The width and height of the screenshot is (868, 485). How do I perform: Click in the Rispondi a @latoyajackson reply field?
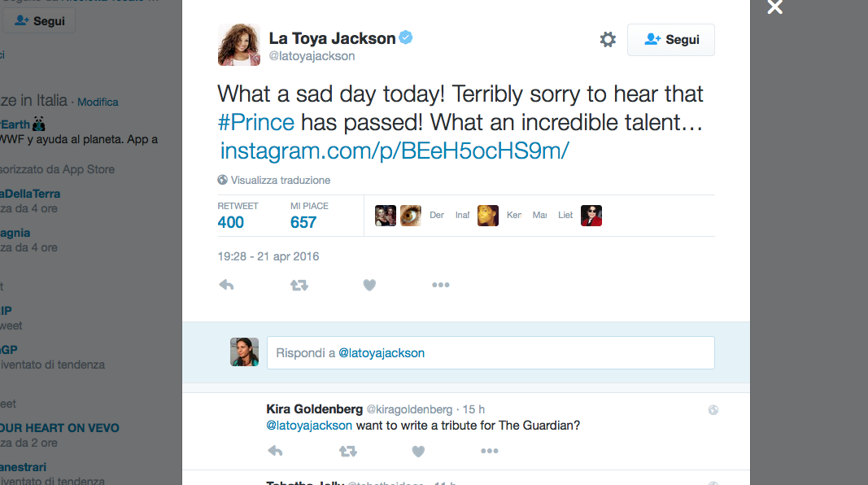coord(491,353)
